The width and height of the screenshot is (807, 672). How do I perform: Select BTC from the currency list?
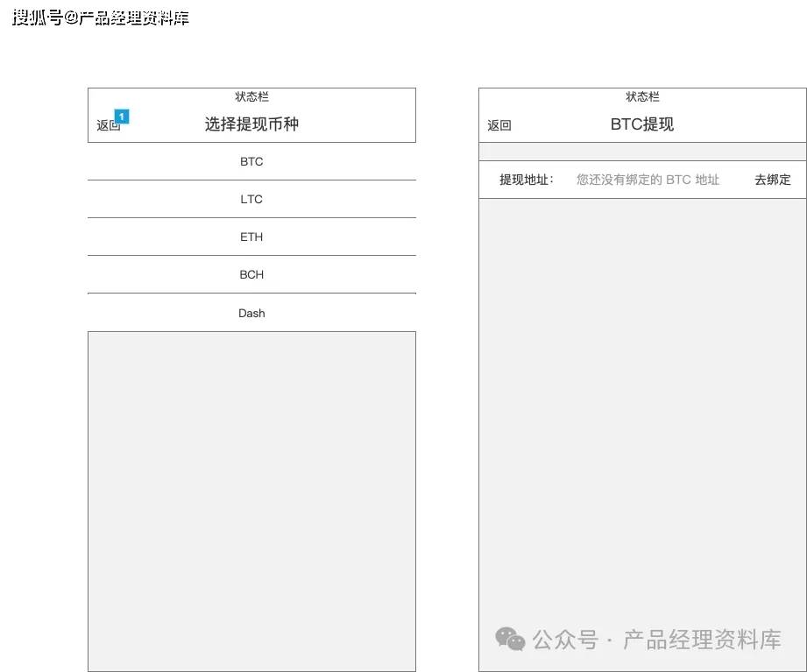[x=251, y=161]
